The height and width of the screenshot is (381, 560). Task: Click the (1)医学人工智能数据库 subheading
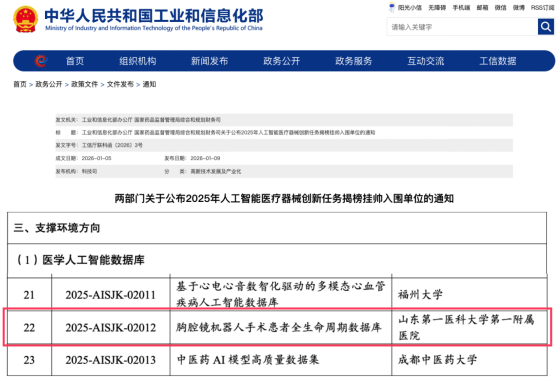pos(80,260)
